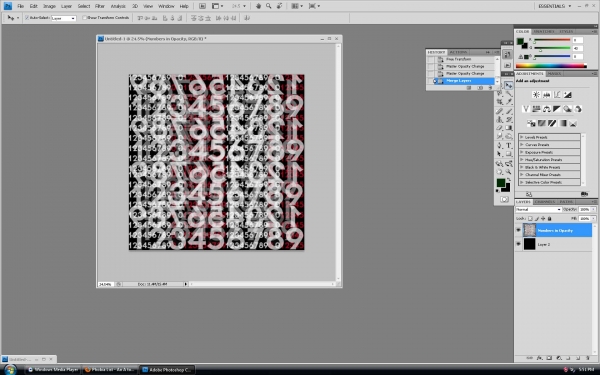Select the Healing Brush tool
The image size is (600, 375).
coord(500,111)
